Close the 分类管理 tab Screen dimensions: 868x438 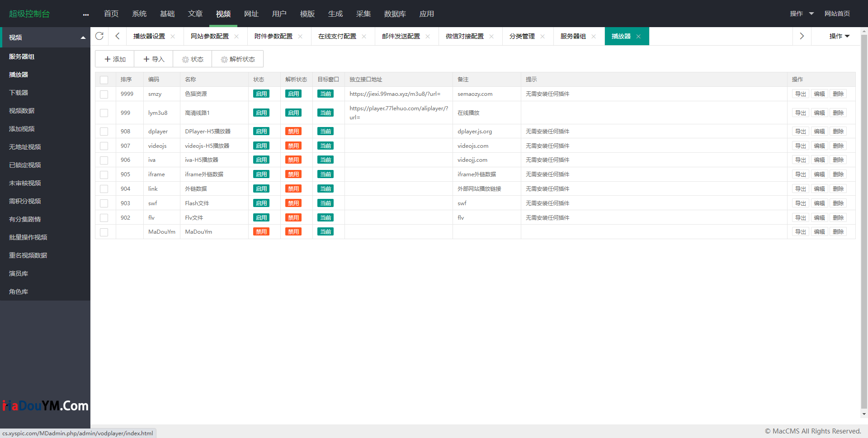542,37
